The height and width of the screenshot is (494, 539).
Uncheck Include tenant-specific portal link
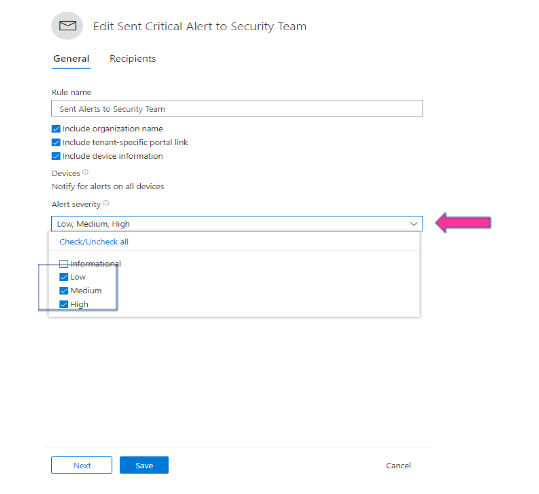tap(56, 142)
